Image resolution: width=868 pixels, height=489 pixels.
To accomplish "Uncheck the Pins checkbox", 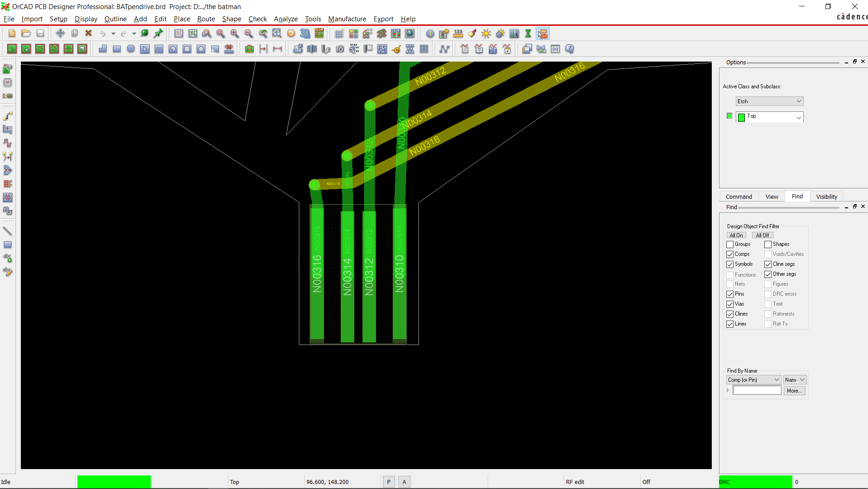I will point(730,294).
